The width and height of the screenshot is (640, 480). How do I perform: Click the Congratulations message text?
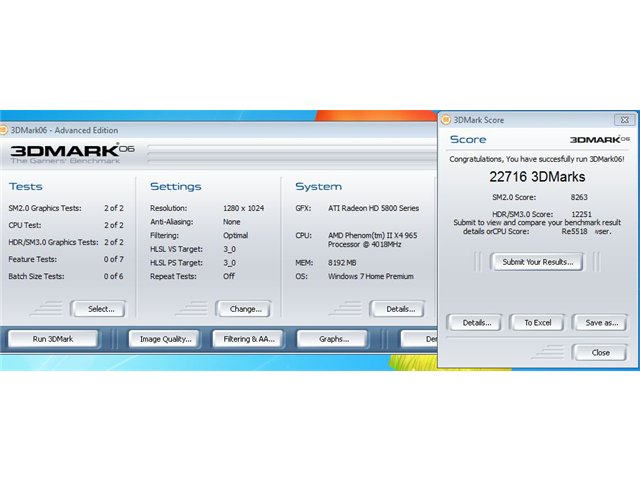point(537,159)
